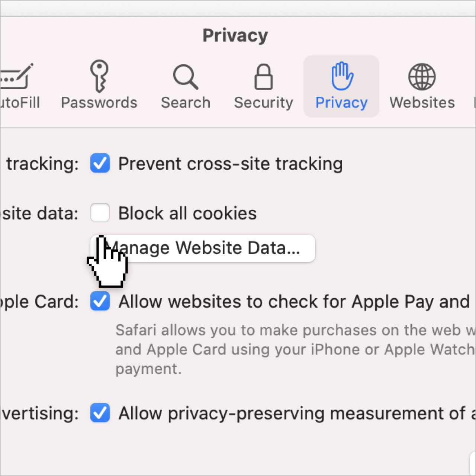Switch to the Passwords tab label

[99, 103]
